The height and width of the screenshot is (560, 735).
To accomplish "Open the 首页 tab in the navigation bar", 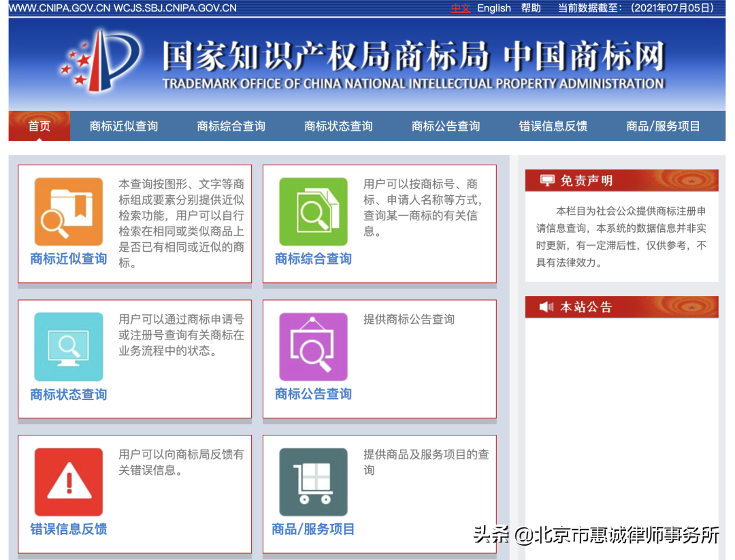I will pos(39,126).
